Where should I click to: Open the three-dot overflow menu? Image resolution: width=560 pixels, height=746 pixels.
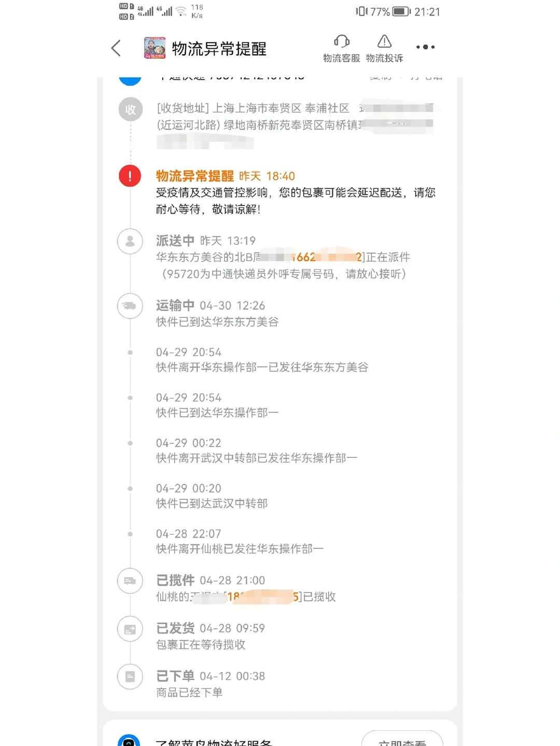[x=425, y=47]
